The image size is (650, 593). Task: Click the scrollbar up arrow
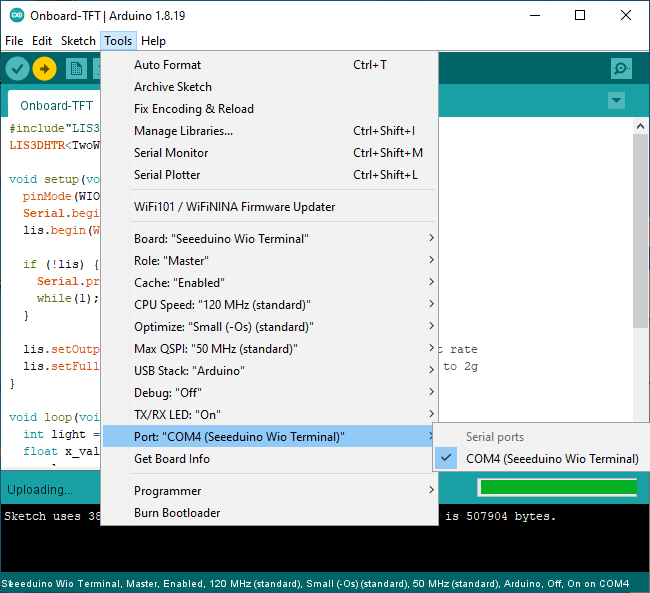[x=640, y=126]
